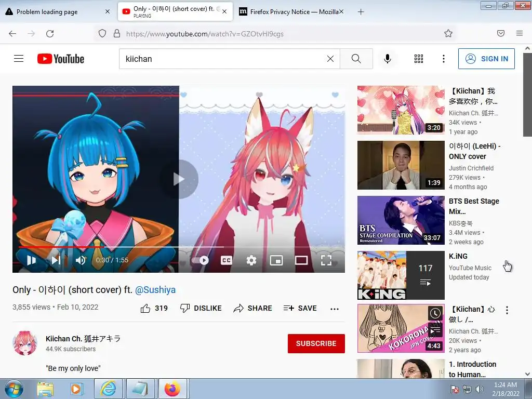This screenshot has width=532, height=399.
Task: Open video settings gear icon
Action: 251,260
